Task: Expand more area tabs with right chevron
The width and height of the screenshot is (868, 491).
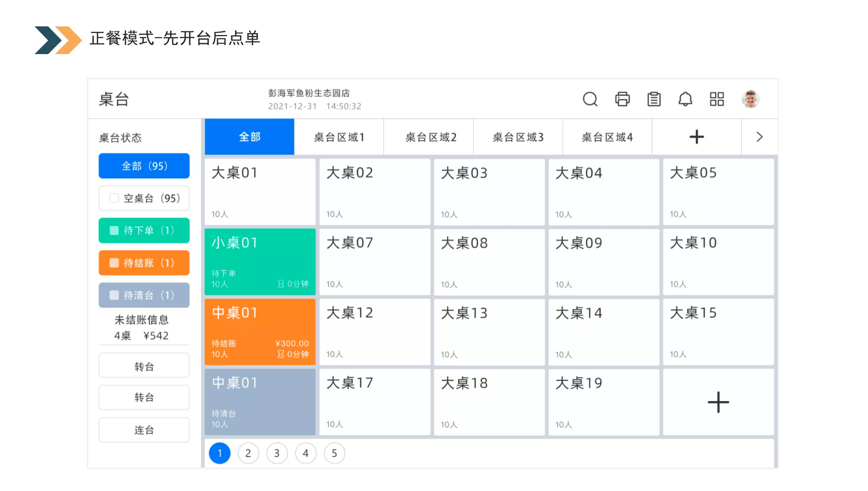Action: click(x=759, y=137)
